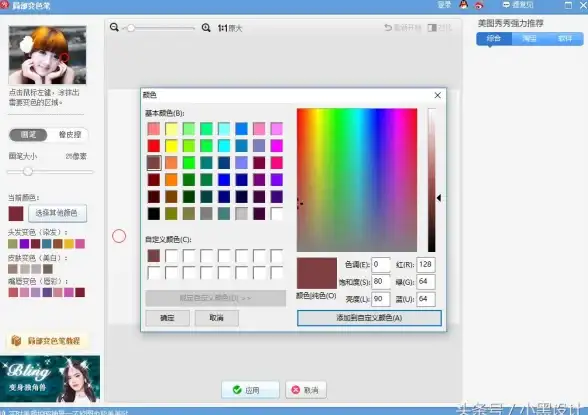
Task: Click the 1:1 original size button
Action: [x=230, y=28]
